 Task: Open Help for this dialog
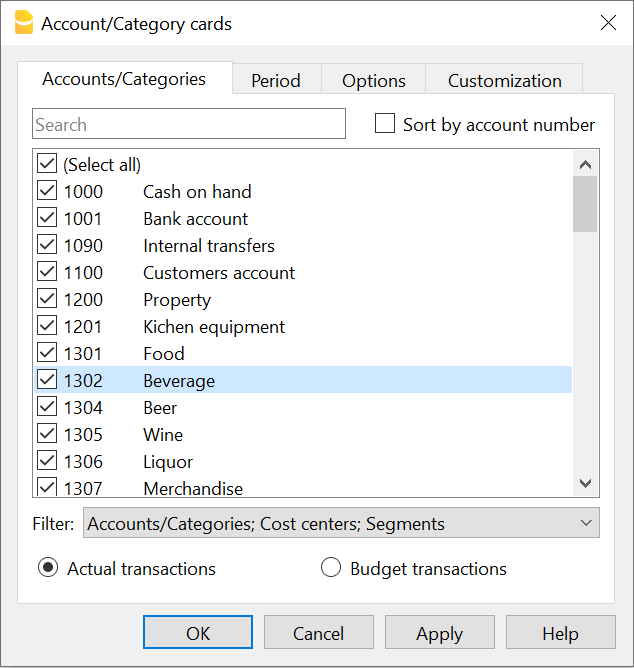[560, 633]
